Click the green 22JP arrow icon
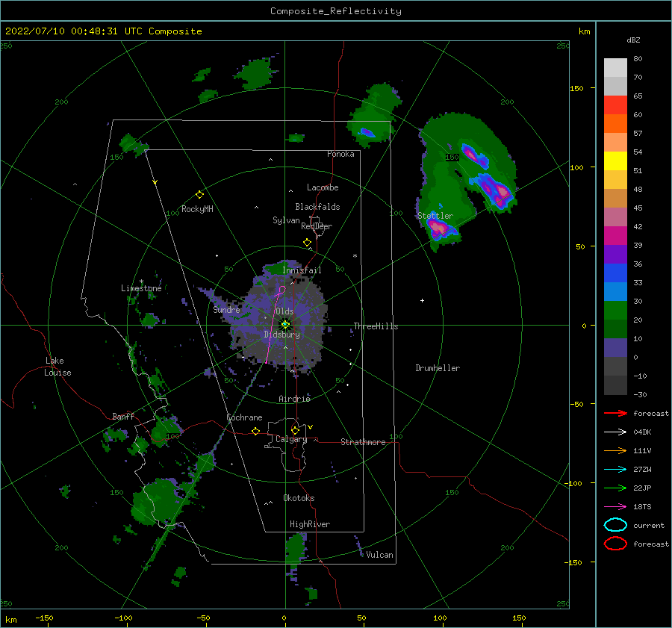672x628 pixels. tap(615, 488)
